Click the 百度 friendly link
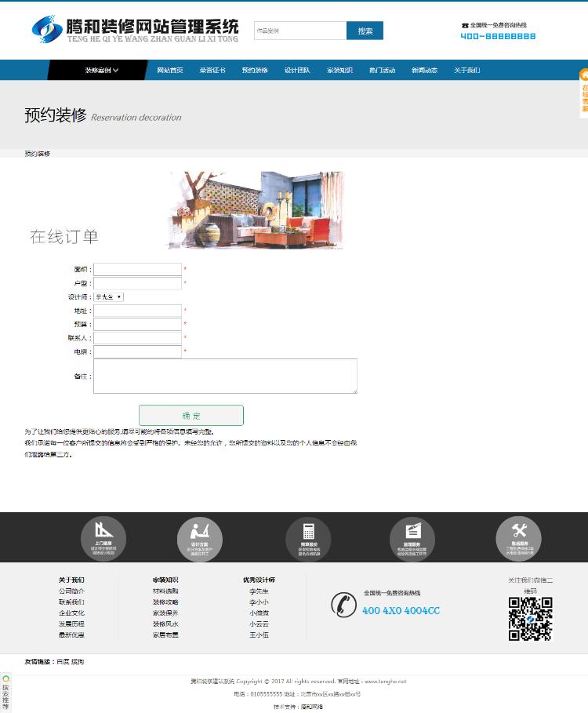 (63, 661)
